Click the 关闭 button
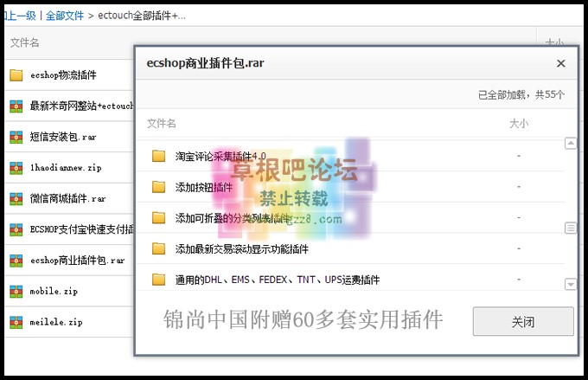 click(523, 321)
